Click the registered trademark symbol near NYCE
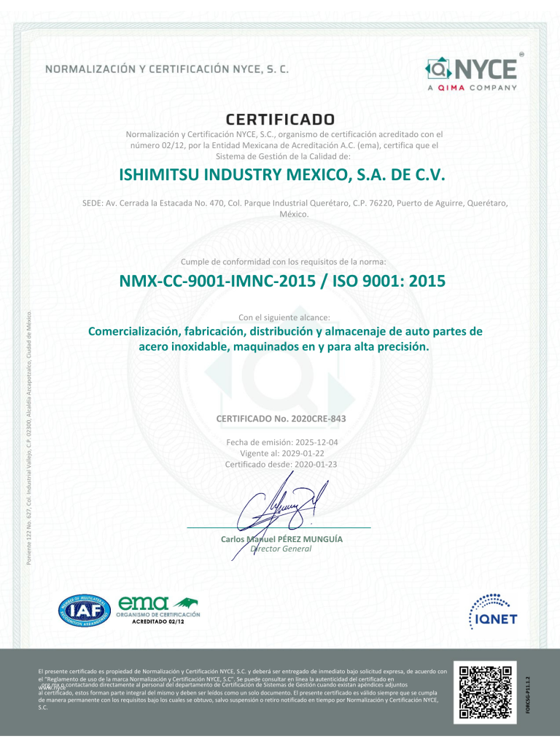560x747 pixels. point(521,54)
